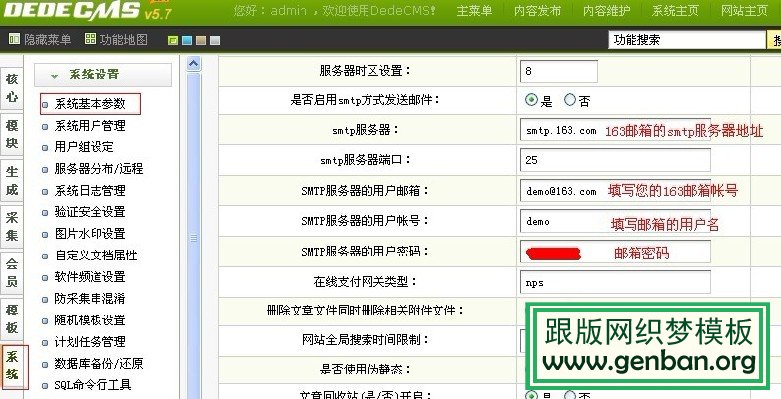
Task: Switch to the 采集 side tab
Action: click(11, 226)
